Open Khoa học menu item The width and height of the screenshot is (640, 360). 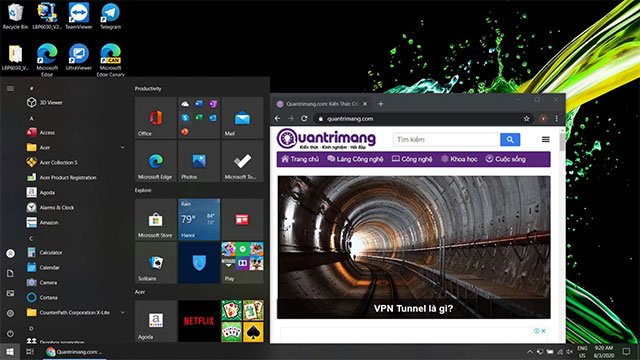(x=459, y=159)
